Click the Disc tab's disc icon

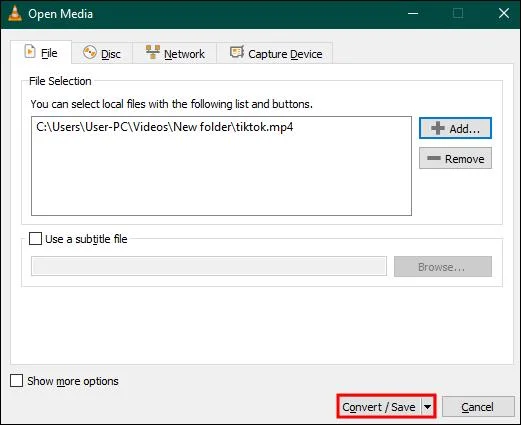coord(90,53)
